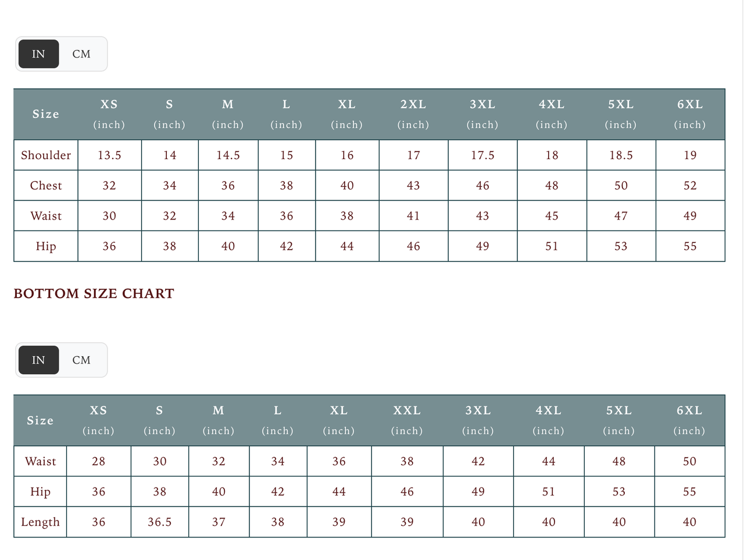Click the Length row label

40,522
